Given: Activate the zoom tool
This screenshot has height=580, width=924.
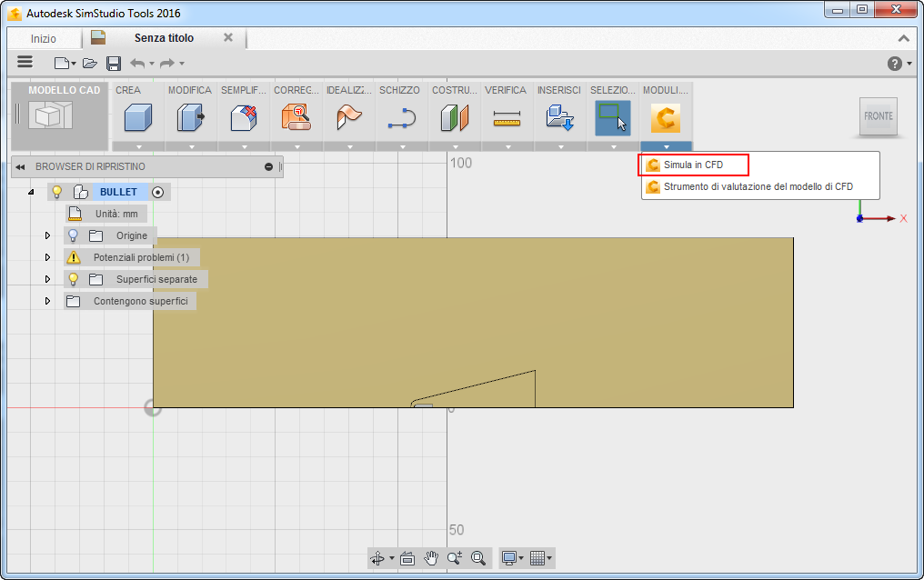Looking at the screenshot, I should click(455, 557).
